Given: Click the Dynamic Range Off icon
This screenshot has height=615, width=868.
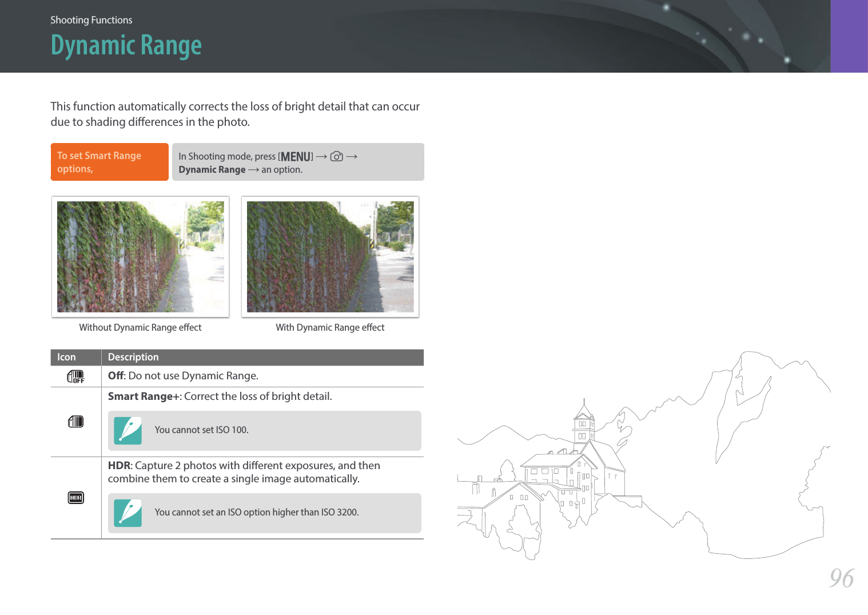Looking at the screenshot, I should (x=75, y=376).
